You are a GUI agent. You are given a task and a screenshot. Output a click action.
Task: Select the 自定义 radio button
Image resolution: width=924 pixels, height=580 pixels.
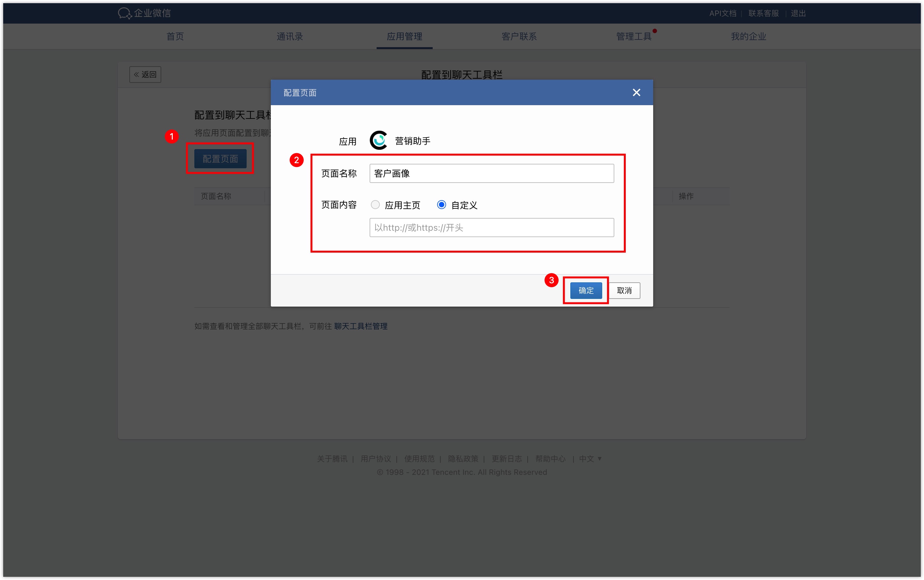[441, 205]
